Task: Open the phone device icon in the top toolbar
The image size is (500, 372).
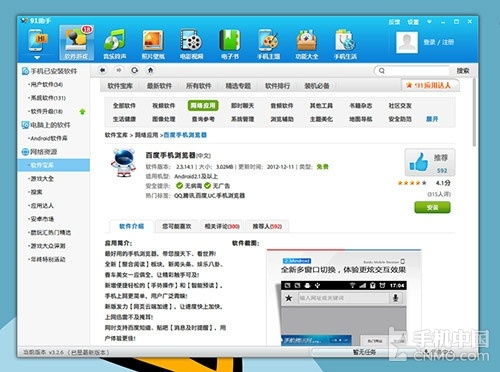Action: (x=37, y=41)
